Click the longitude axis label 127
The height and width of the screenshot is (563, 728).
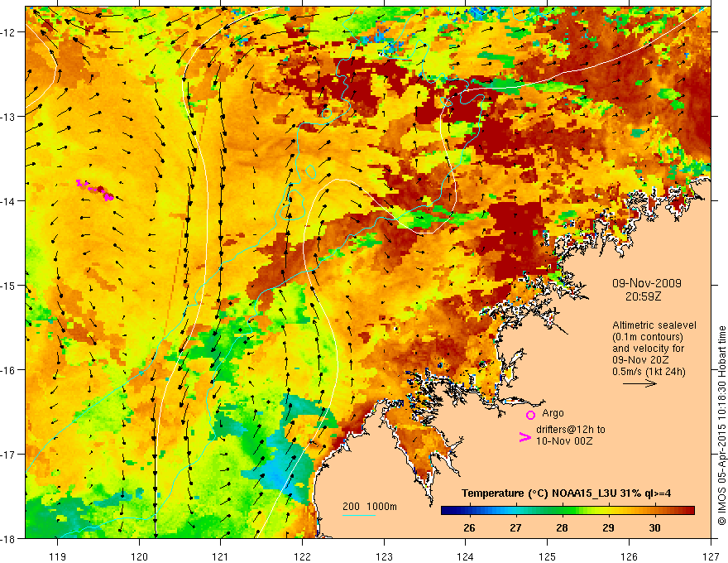[x=711, y=556]
